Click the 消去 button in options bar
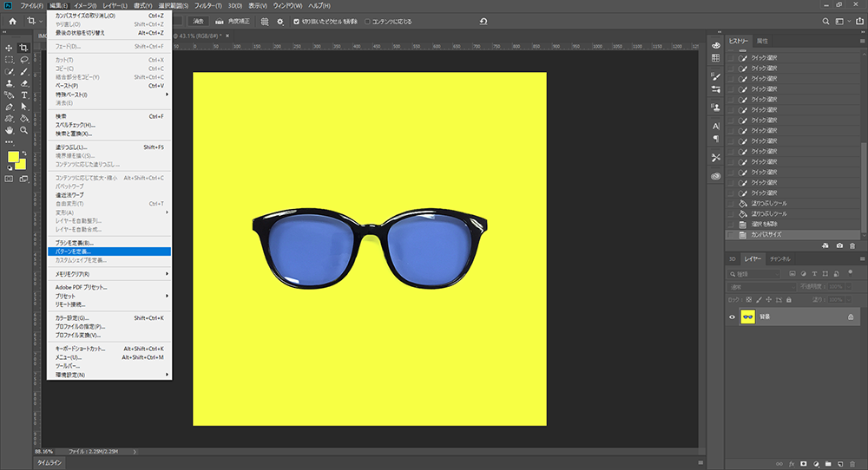Viewport: 868px width, 470px height. click(198, 21)
